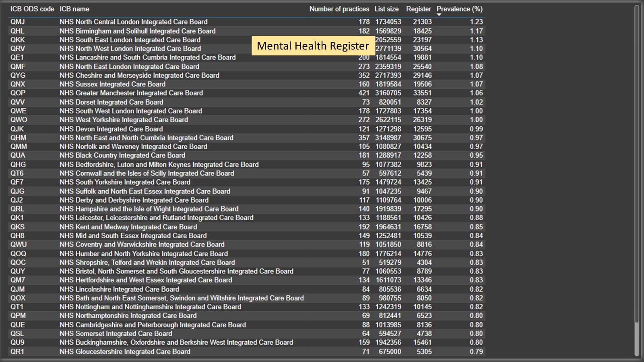The image size is (644, 362).
Task: Sort by the ICB ODS code column header
Action: point(32,9)
